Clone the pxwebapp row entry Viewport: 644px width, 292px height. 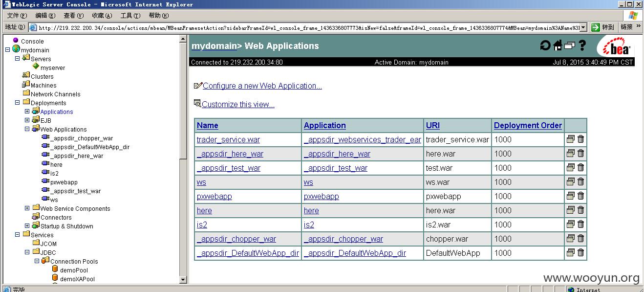(x=570, y=196)
